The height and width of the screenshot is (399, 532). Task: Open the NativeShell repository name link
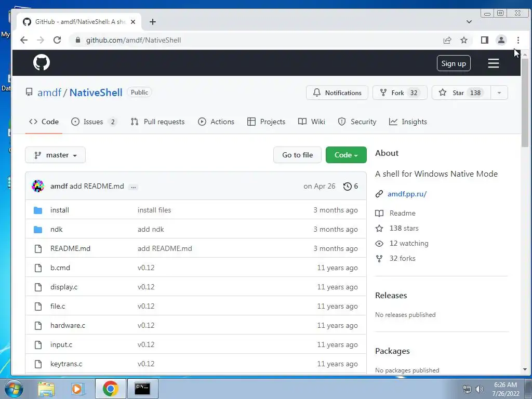(96, 92)
